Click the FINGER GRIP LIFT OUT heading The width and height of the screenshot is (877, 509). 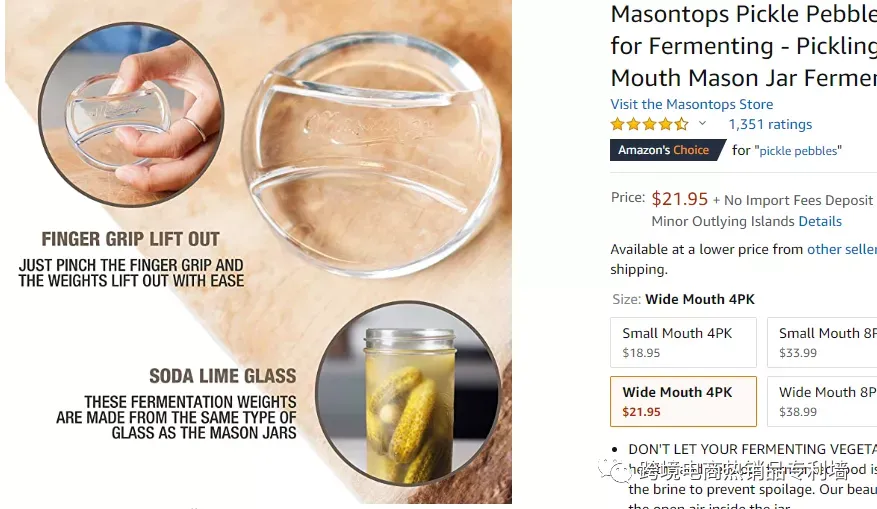[130, 239]
